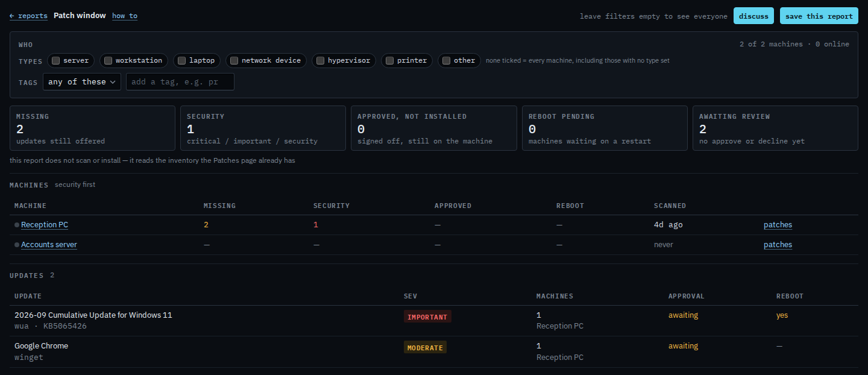Go back to reports link
The height and width of the screenshot is (375, 868).
[28, 16]
